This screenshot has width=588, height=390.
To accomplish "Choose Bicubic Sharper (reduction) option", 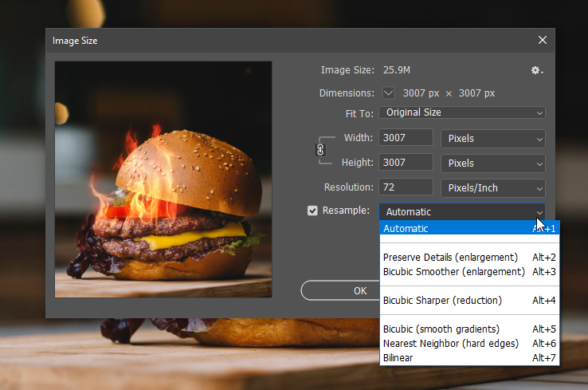I will [469, 301].
